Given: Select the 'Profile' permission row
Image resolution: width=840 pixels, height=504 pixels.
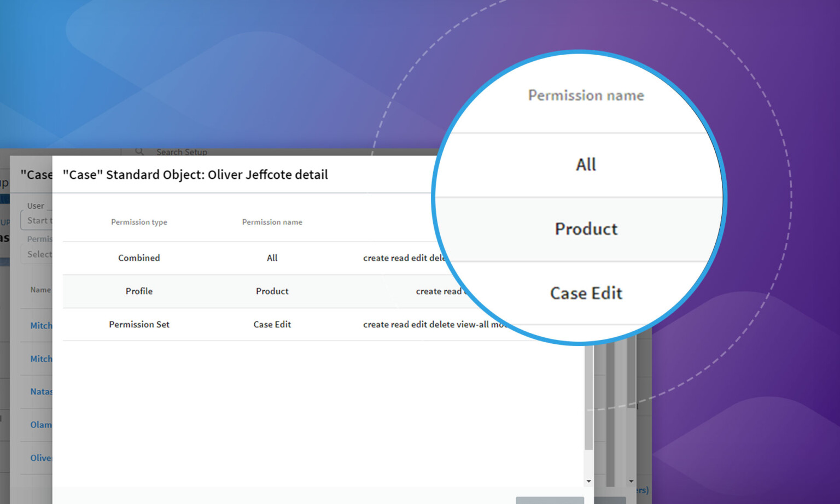Looking at the screenshot, I should 139,291.
